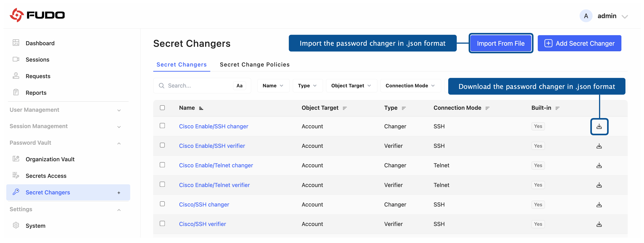Click the Yes badge in Cisco Enable/SSH changer row
This screenshot has height=243, width=644.
538,126
